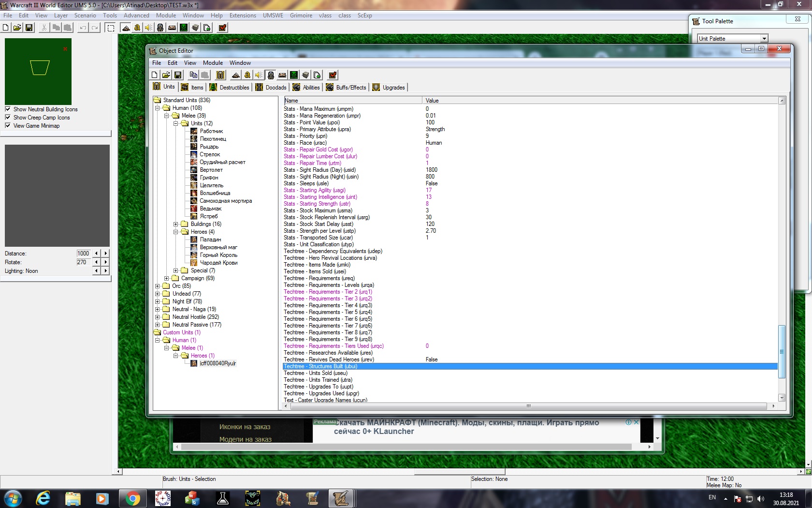Switch Lighting to previous setting with left arrow
Viewport: 812px width, 508px height.
pyautogui.click(x=96, y=271)
